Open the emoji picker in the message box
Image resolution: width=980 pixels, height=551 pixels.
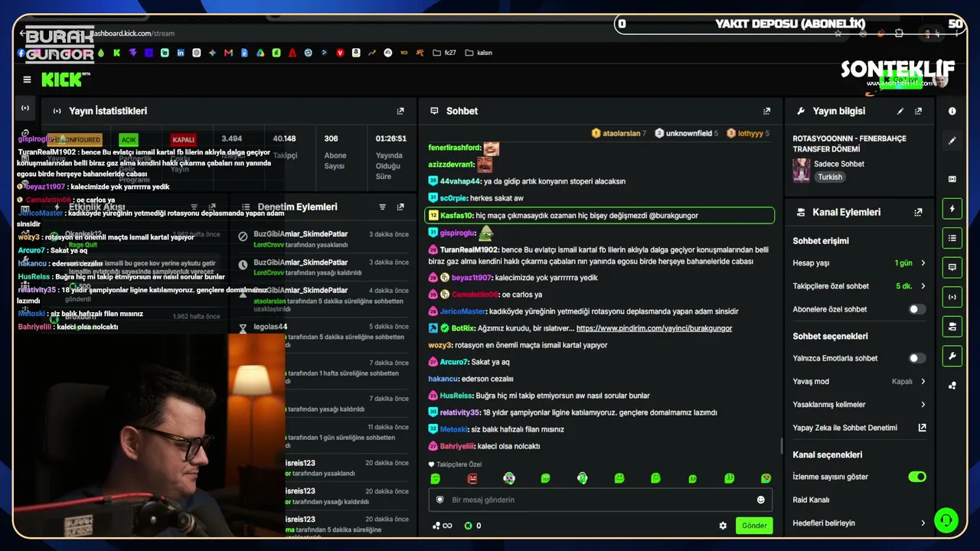click(x=761, y=500)
